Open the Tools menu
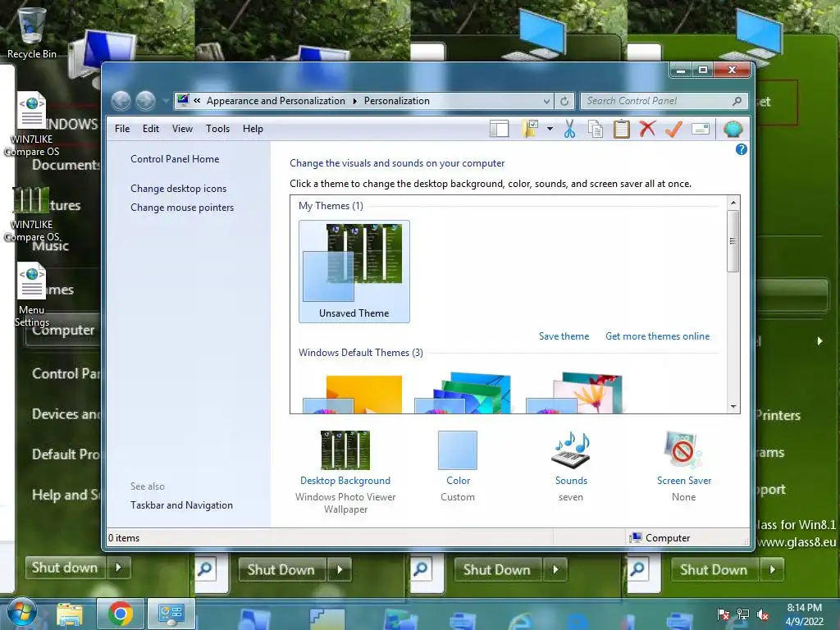Viewport: 840px width, 630px height. (217, 129)
